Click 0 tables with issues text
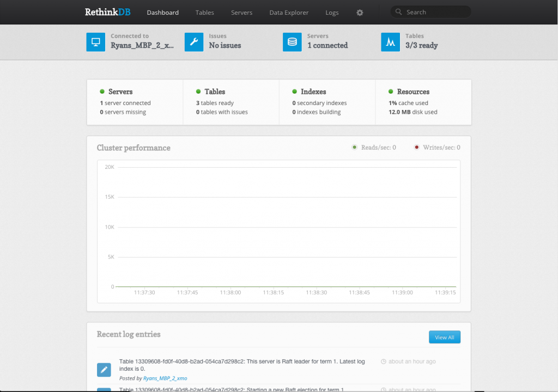 (x=222, y=112)
